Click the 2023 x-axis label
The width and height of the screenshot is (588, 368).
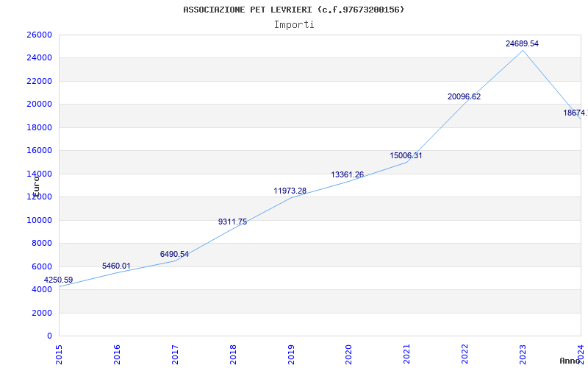(x=523, y=355)
